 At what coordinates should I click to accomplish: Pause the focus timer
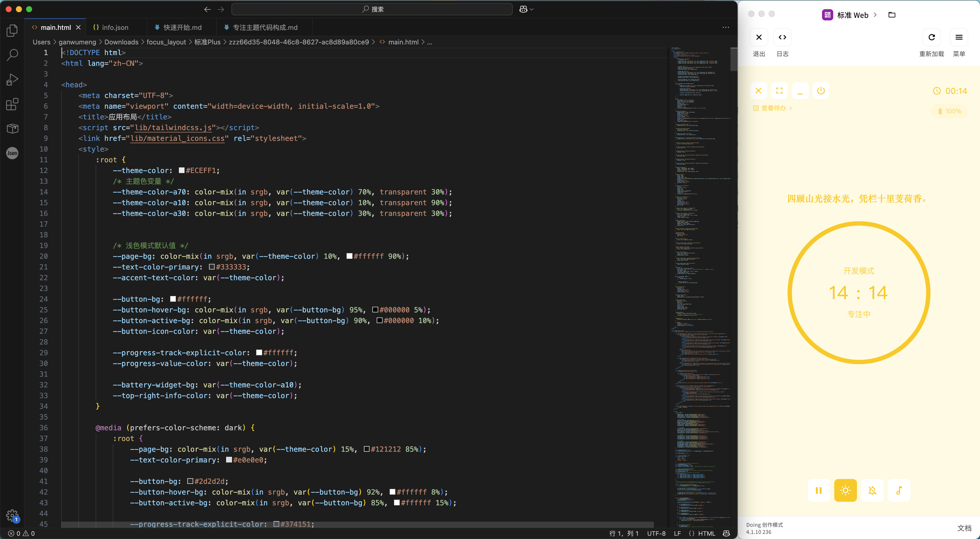(x=819, y=490)
